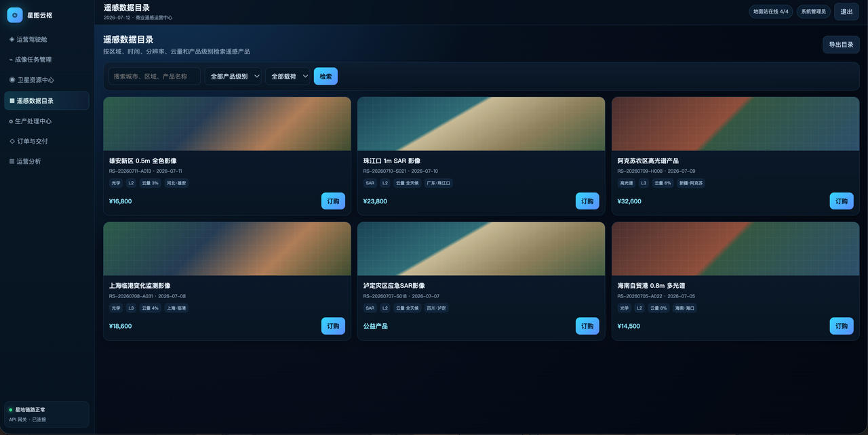868x435 pixels.
Task: Click the 云量 6% tag
Action: [663, 183]
